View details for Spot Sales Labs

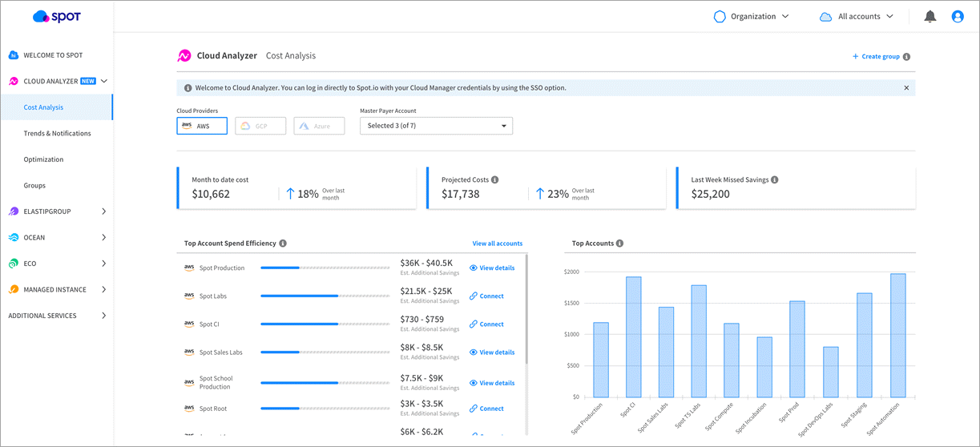point(492,352)
